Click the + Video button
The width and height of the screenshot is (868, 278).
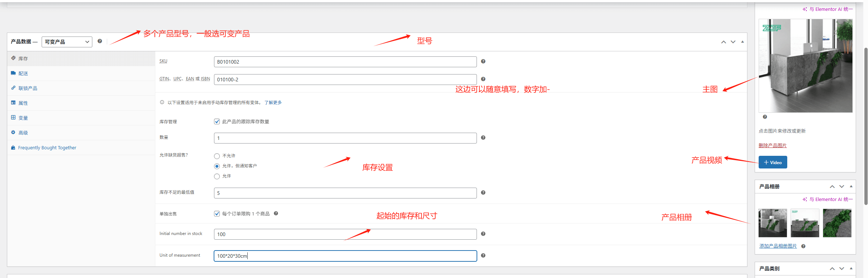click(x=773, y=162)
